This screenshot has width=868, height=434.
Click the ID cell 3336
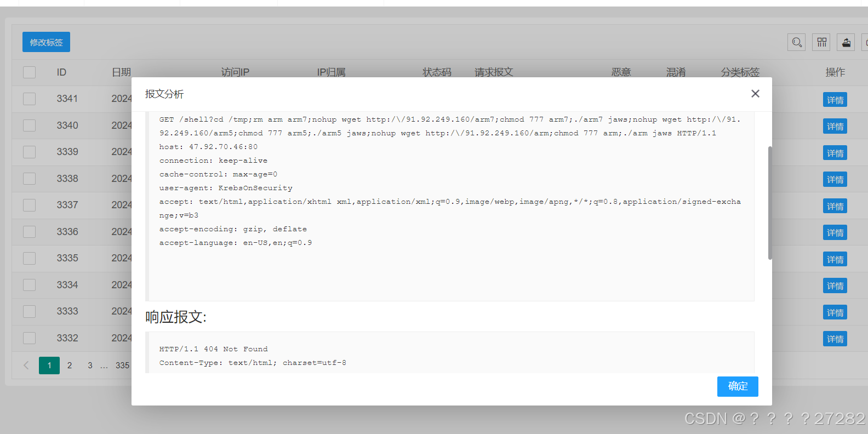67,232
